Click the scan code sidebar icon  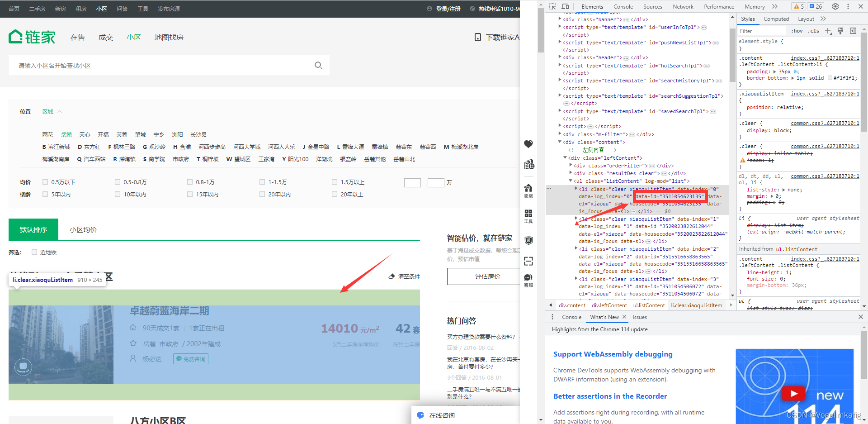[528, 261]
